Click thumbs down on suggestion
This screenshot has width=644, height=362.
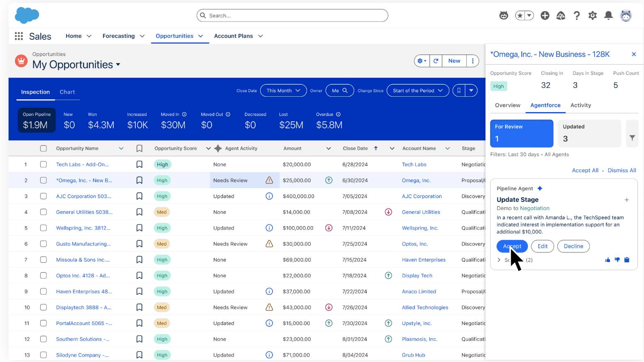coord(617,260)
